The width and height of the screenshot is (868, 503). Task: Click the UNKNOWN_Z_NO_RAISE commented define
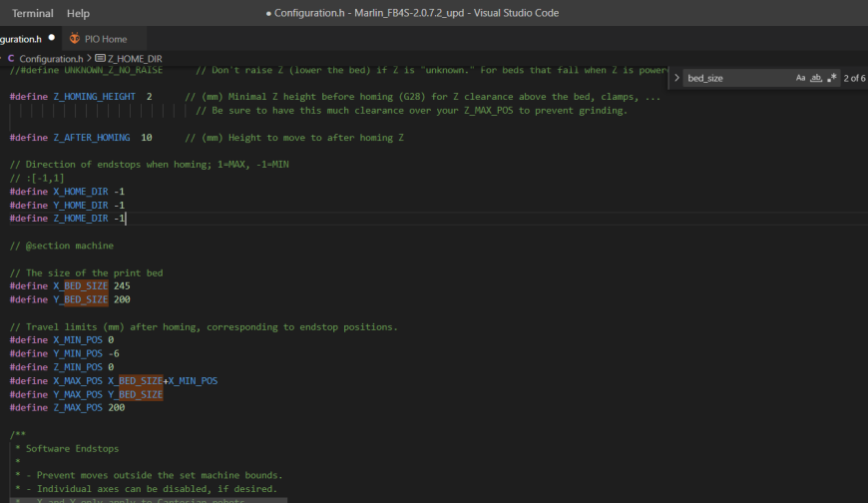(87, 70)
